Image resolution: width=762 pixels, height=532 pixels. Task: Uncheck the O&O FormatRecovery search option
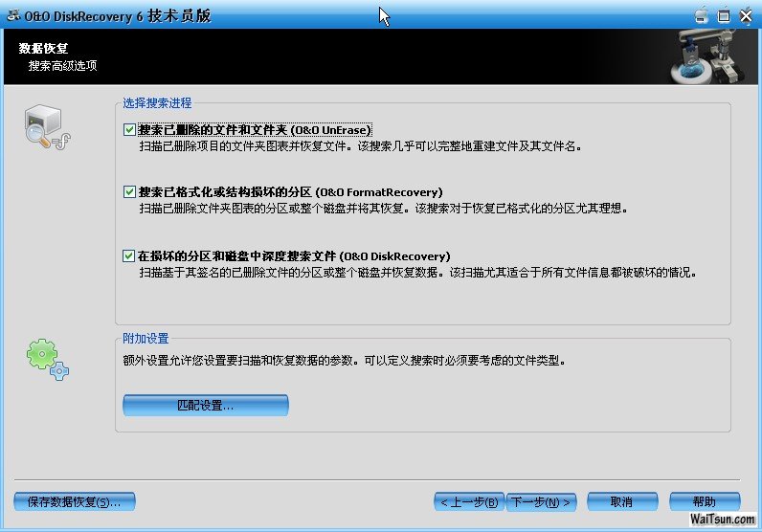[129, 192]
